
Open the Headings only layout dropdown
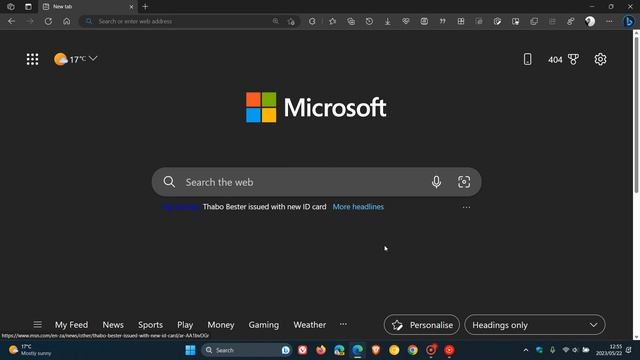(535, 325)
